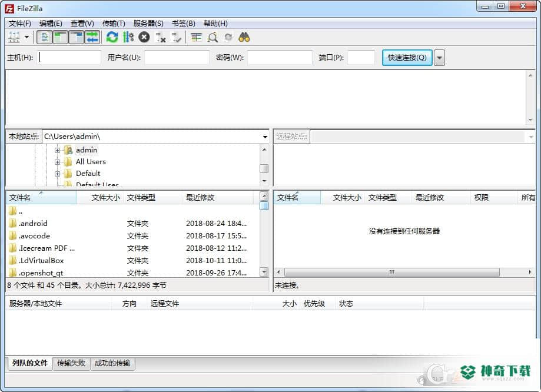
Task: Toggle local directory tree display
Action: 61,37
